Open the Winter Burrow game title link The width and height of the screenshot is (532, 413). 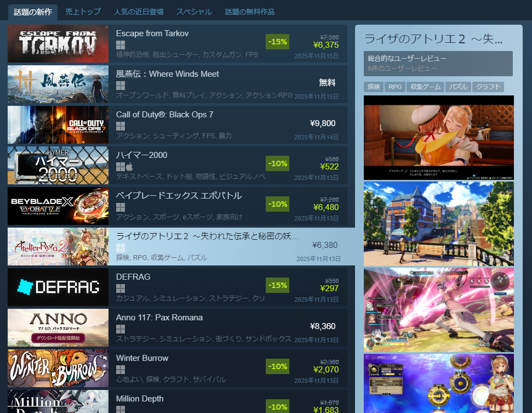coord(142,358)
